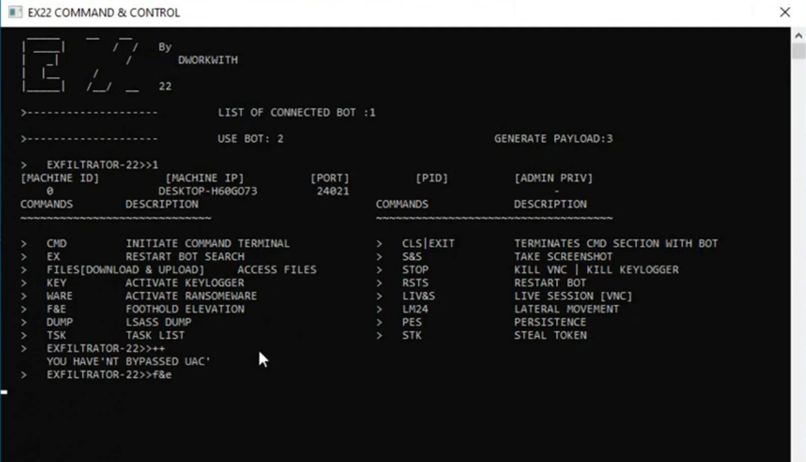Click the vertical scrollbar track
This screenshot has width=806, height=462.
click(x=798, y=250)
